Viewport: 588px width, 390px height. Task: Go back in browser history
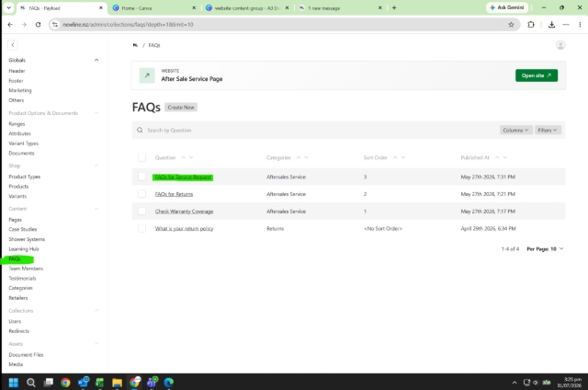click(x=10, y=25)
